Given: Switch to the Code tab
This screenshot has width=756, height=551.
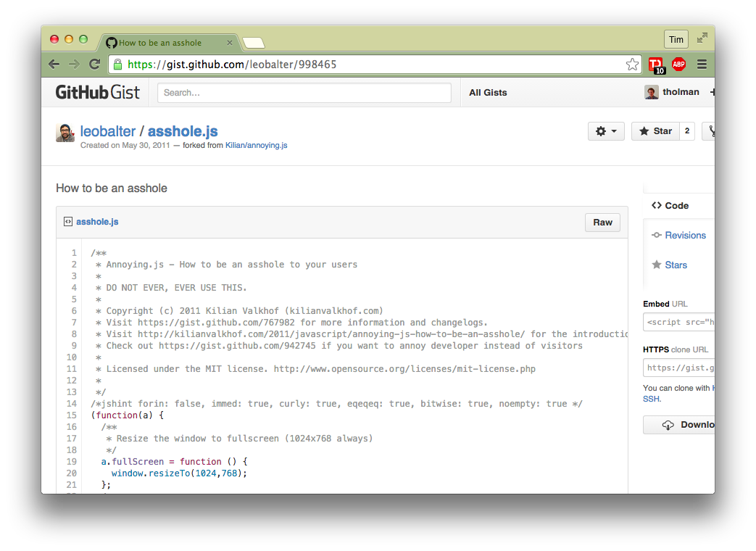Looking at the screenshot, I should 670,205.
